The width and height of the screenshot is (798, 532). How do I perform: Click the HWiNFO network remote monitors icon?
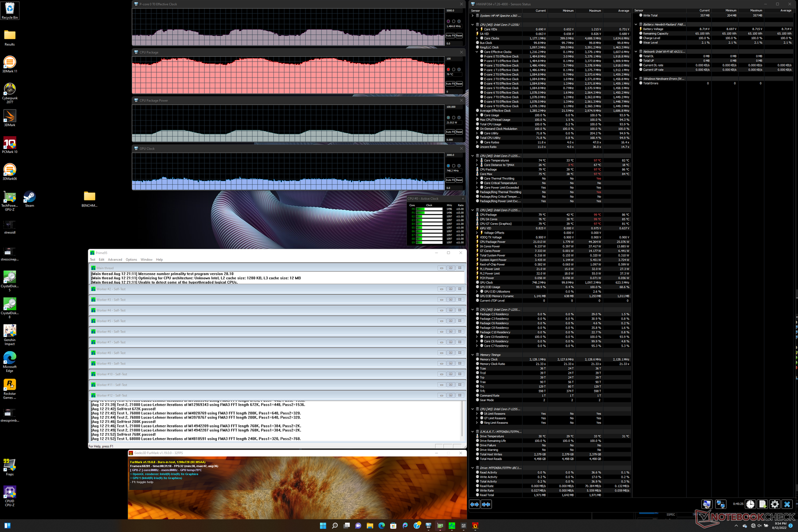pos(721,505)
